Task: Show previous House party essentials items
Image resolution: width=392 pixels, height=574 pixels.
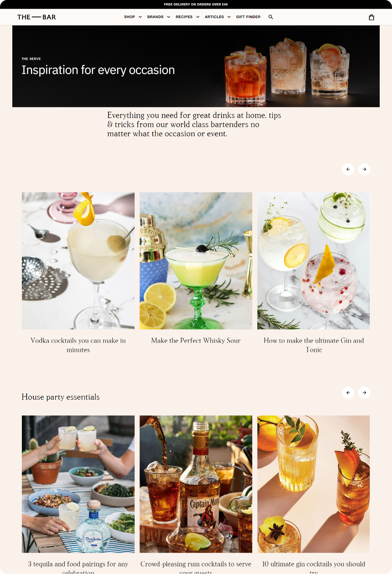Action: click(348, 392)
